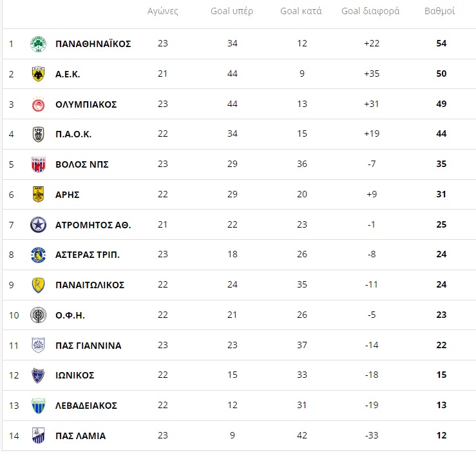Click the Volos NPS striped crest

click(38, 164)
